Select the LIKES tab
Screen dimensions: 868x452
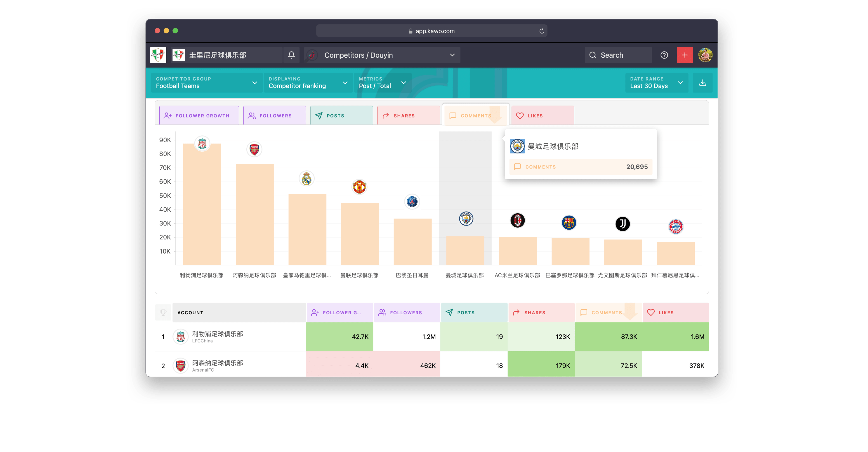point(541,115)
